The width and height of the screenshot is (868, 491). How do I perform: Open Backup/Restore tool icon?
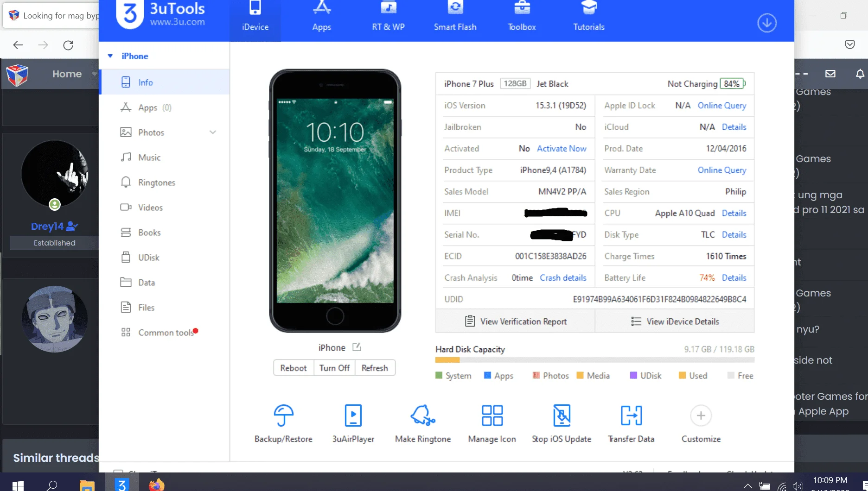283,415
